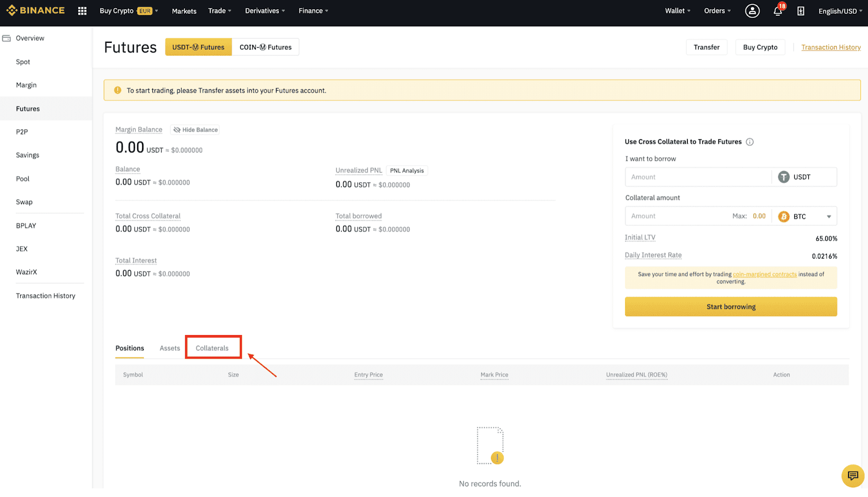Select the Positions tab
The height and width of the screenshot is (497, 868).
tap(130, 348)
